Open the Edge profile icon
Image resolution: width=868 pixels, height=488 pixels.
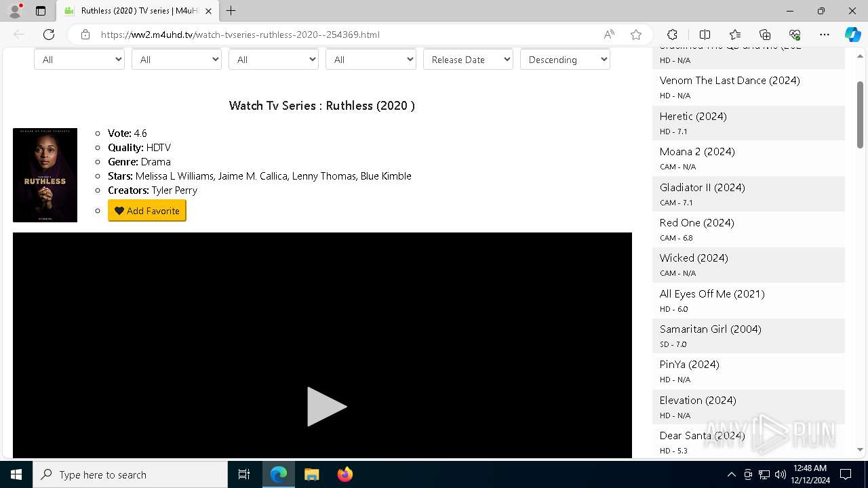point(15,11)
